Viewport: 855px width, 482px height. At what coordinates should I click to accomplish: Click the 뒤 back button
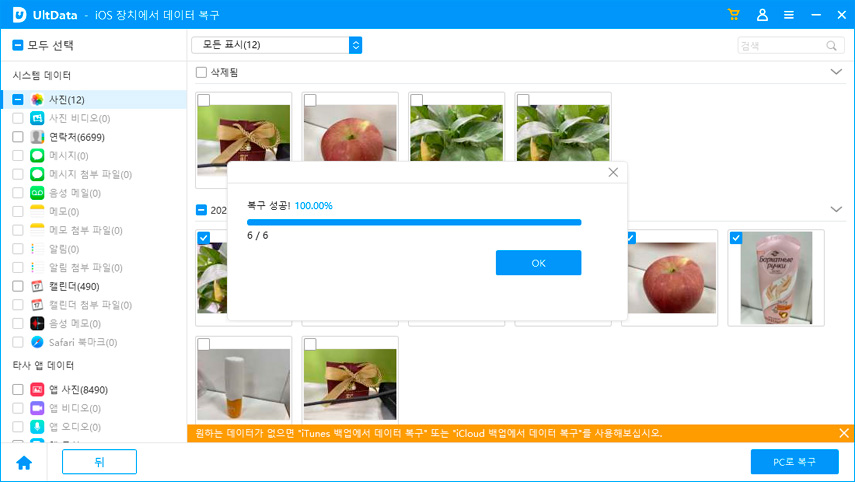99,462
